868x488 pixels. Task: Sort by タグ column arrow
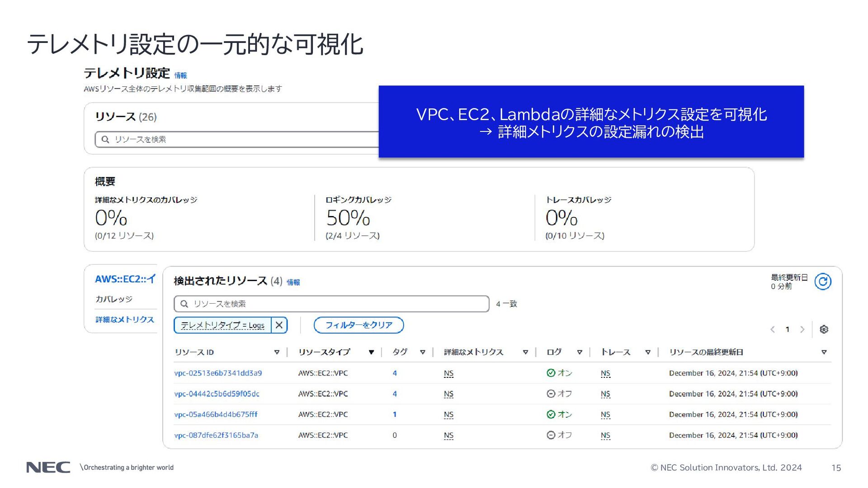[x=423, y=352]
